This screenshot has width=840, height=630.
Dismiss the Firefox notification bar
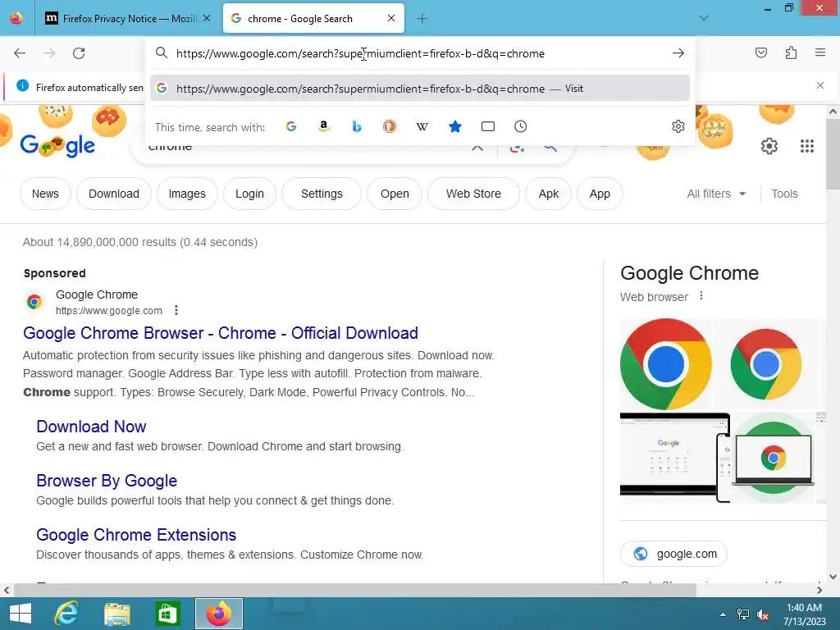coord(820,85)
